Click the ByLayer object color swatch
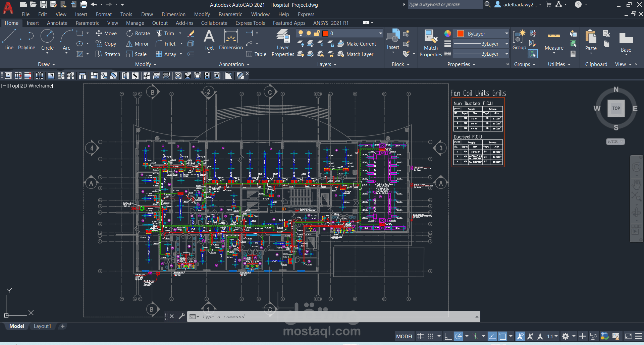The width and height of the screenshot is (644, 345). 460,33
